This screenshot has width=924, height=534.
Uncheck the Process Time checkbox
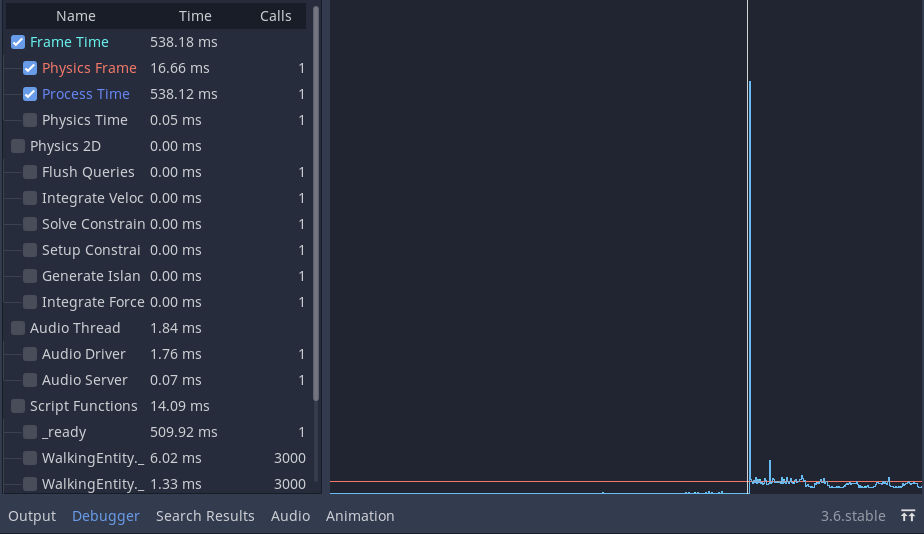[29, 94]
